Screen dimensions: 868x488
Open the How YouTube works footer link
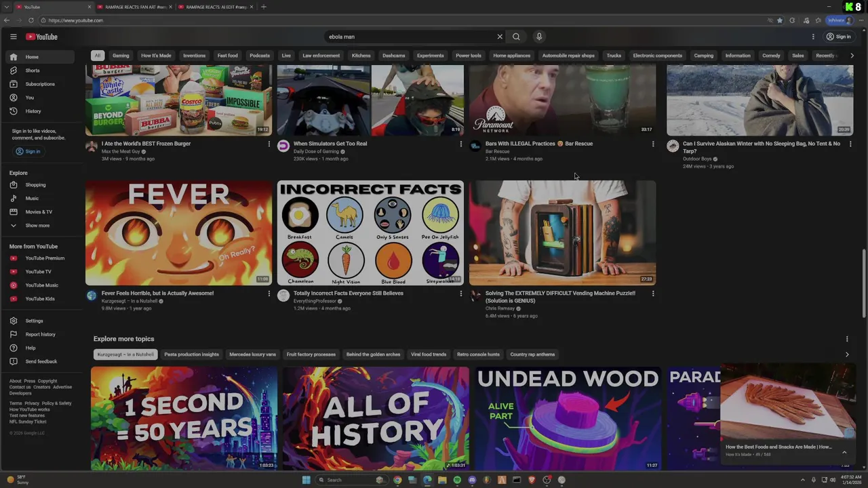coord(30,409)
